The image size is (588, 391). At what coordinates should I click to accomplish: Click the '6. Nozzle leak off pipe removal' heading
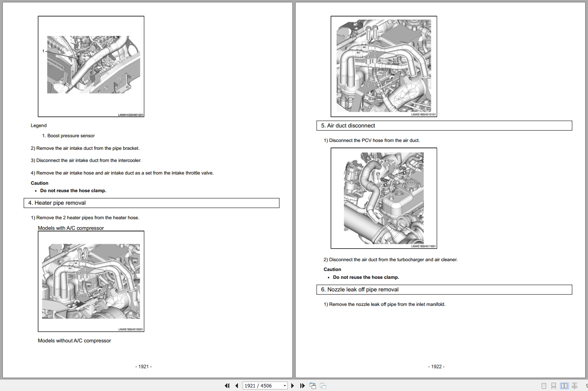pyautogui.click(x=444, y=289)
